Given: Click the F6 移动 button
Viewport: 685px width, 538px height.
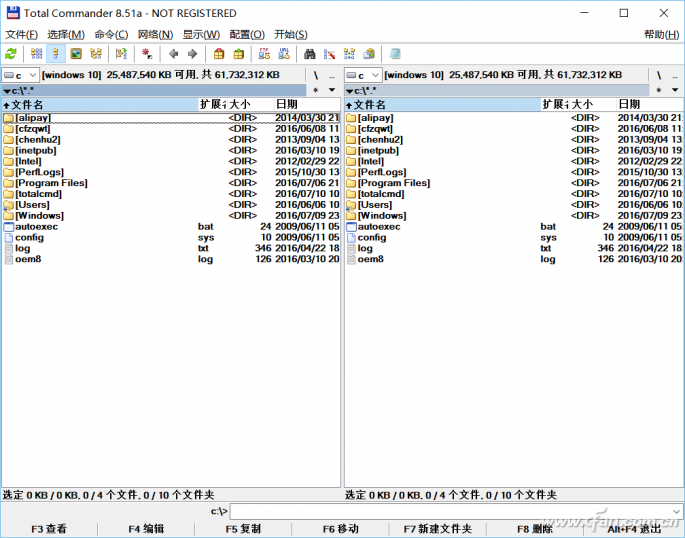Looking at the screenshot, I should click(341, 529).
